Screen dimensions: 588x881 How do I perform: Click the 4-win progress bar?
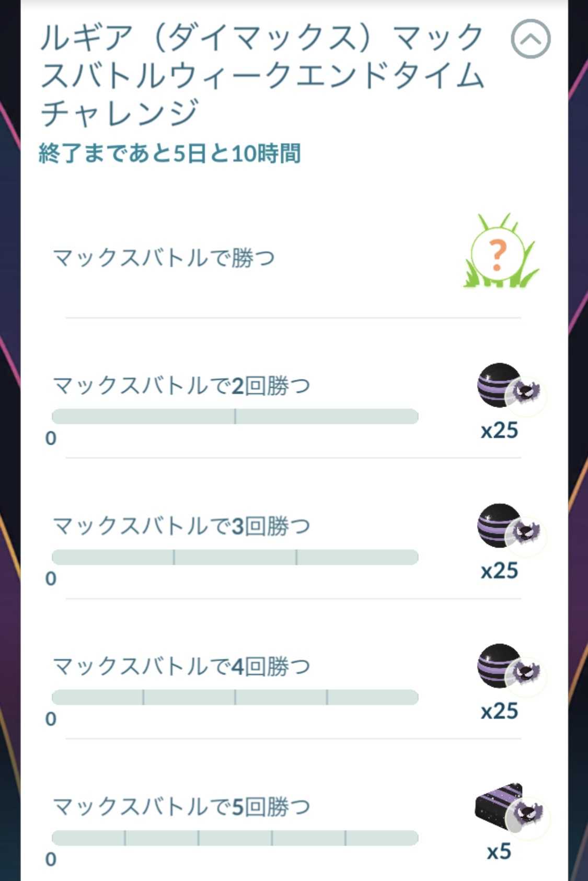235,697
